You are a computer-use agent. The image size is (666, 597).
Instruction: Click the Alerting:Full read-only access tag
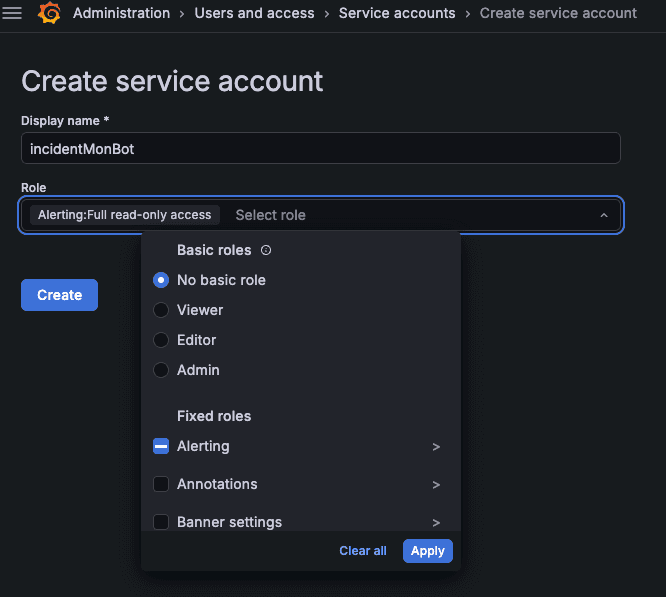pyautogui.click(x=124, y=215)
